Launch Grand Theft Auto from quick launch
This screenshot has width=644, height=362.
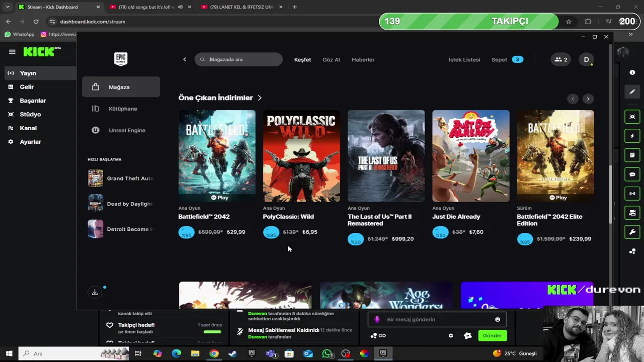(121, 178)
